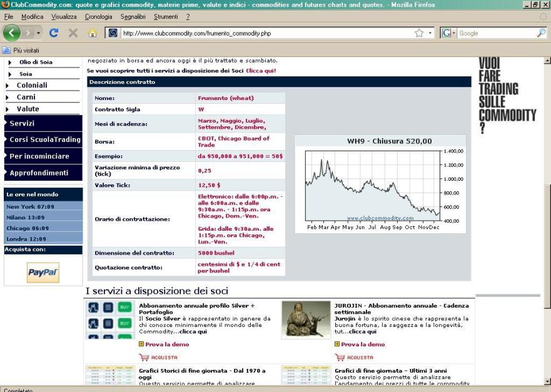Click the scrollbar down arrow

(547, 381)
